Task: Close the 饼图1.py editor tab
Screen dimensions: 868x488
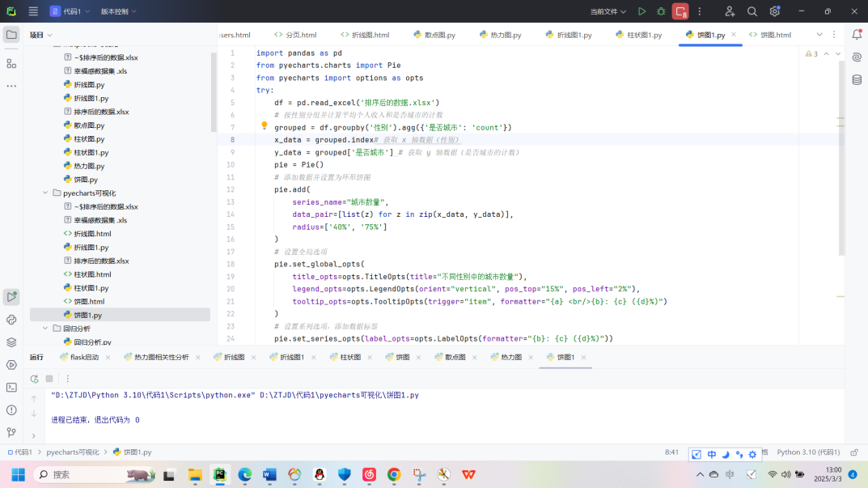Action: [734, 34]
